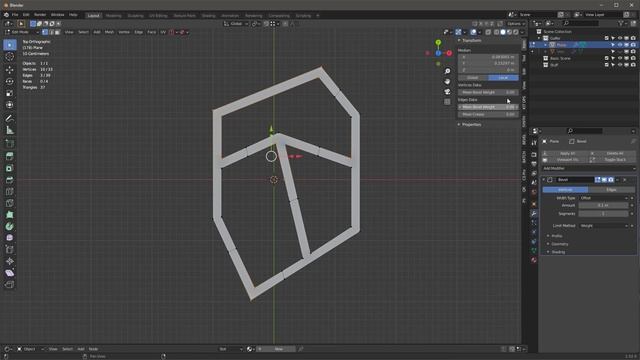Select the Cursor tool in toolbar
Viewport: 640px width, 360px height.
tap(10, 57)
